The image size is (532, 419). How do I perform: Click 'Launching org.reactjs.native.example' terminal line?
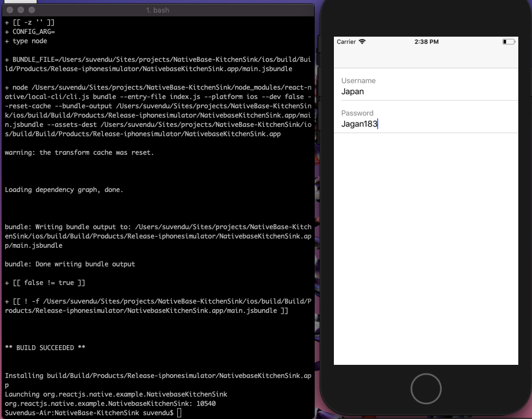(x=116, y=394)
